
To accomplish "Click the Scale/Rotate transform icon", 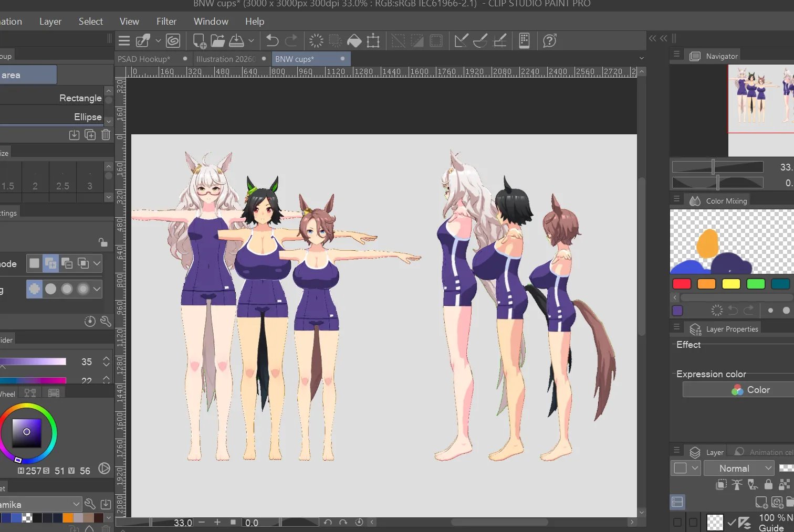I will point(373,41).
